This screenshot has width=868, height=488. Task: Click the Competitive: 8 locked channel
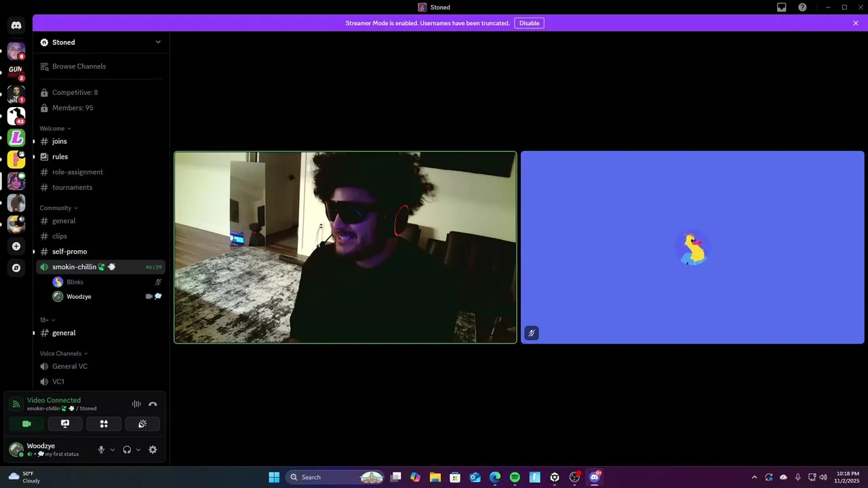pyautogui.click(x=100, y=92)
